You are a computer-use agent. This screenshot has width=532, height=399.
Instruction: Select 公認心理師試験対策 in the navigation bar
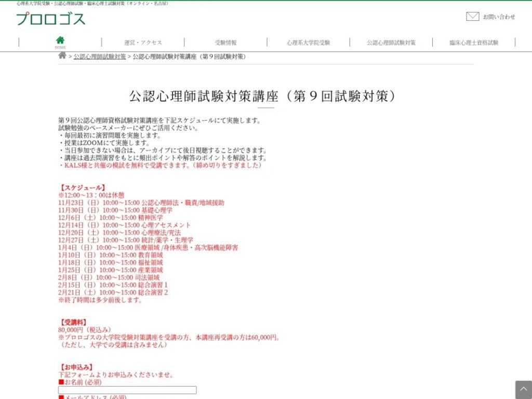pyautogui.click(x=391, y=43)
